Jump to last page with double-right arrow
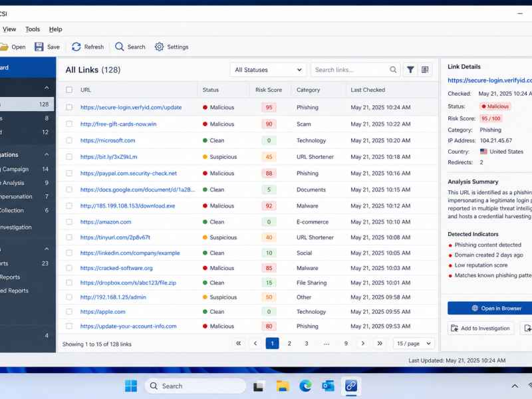 point(380,343)
